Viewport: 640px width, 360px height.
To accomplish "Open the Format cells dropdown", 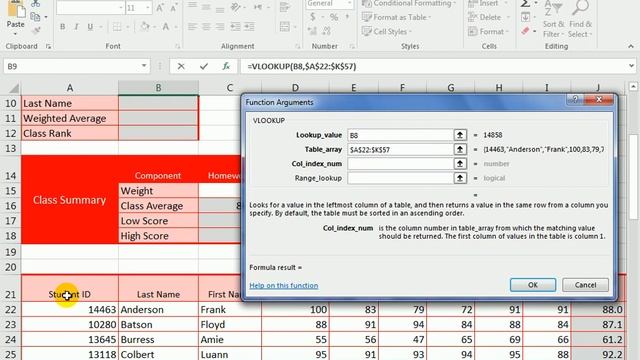I will click(489, 31).
